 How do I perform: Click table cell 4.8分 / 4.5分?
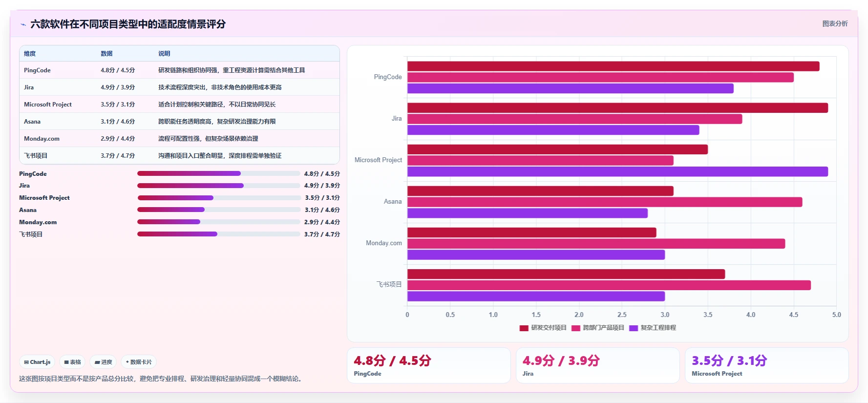coord(118,70)
